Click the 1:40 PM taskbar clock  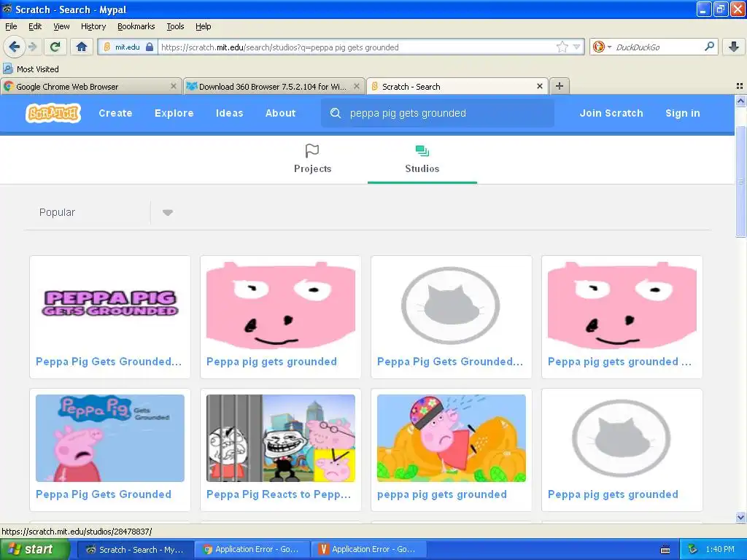720,550
